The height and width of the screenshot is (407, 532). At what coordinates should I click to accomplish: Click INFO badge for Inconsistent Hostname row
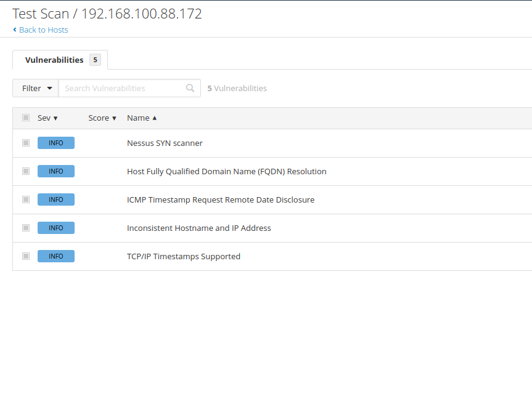56,228
